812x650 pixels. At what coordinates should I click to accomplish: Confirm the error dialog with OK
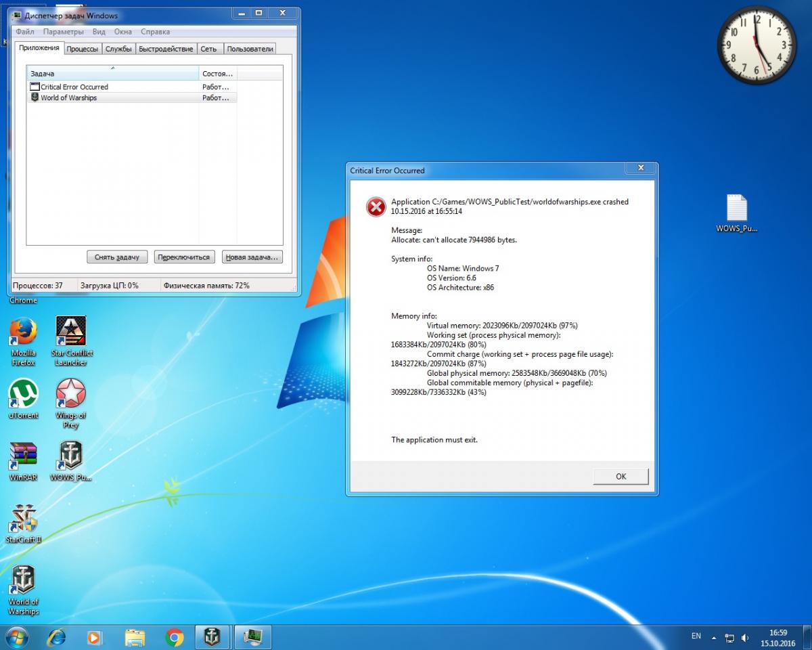click(x=621, y=477)
